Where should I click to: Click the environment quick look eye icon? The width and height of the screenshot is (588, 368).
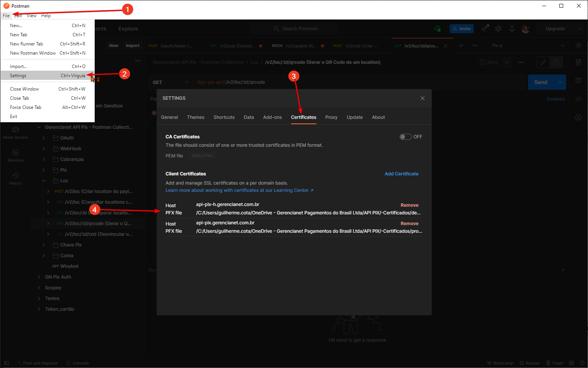point(578,45)
